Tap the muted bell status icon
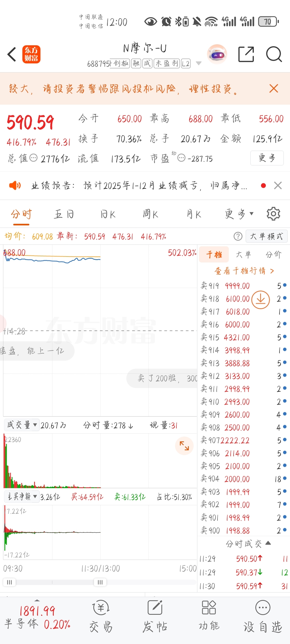 [x=197, y=22]
